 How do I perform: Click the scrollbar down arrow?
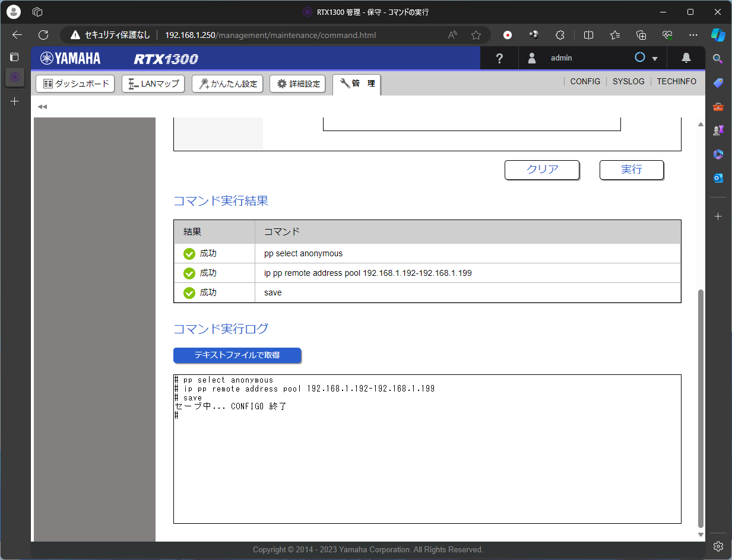[701, 534]
